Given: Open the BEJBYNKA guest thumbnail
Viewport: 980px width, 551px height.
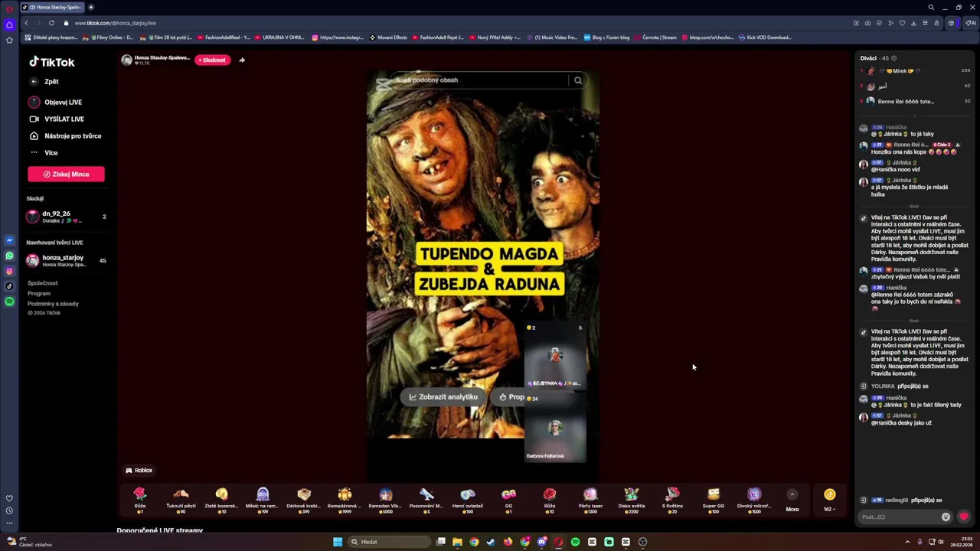Looking at the screenshot, I should [555, 356].
